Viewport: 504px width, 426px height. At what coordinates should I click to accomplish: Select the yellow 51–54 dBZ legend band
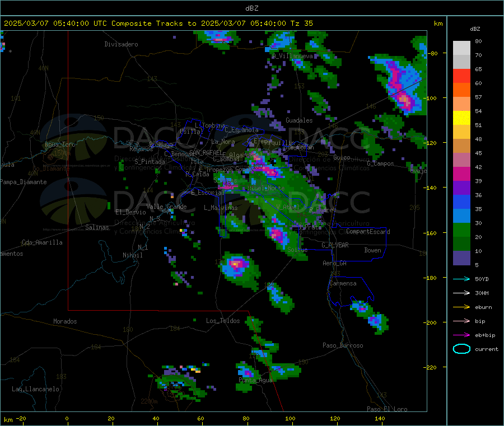click(x=461, y=118)
